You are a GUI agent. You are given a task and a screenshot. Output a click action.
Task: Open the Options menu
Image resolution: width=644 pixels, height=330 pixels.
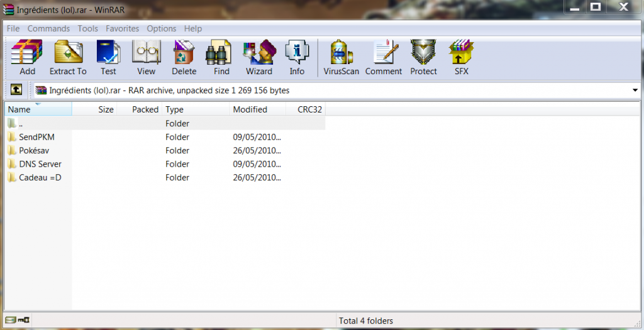162,28
